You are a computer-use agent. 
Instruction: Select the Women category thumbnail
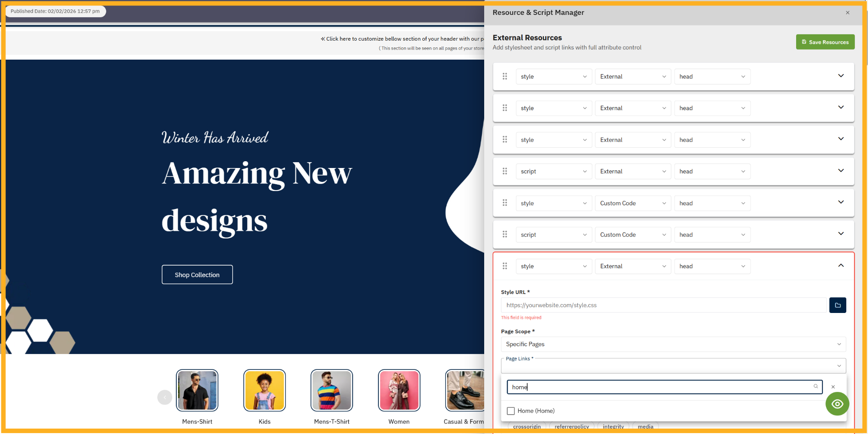click(399, 390)
